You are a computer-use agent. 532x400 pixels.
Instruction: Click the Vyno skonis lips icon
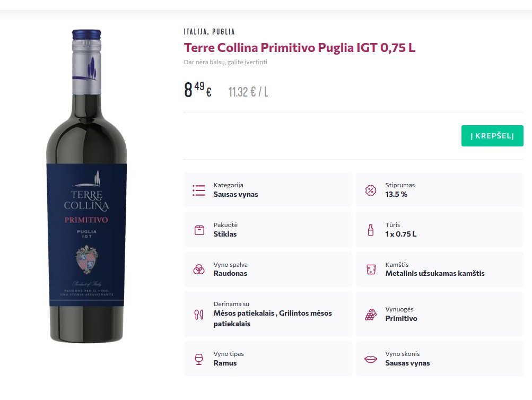[371, 359]
